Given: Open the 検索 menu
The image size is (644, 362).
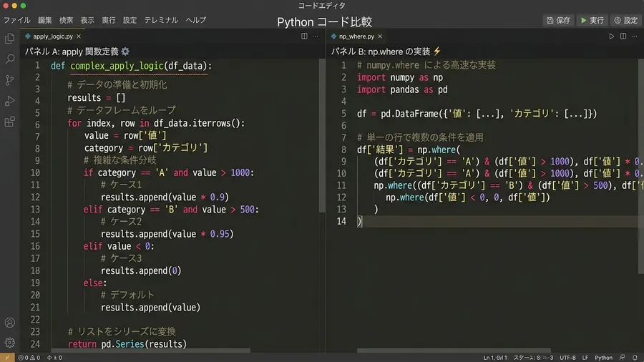Looking at the screenshot, I should (x=66, y=20).
